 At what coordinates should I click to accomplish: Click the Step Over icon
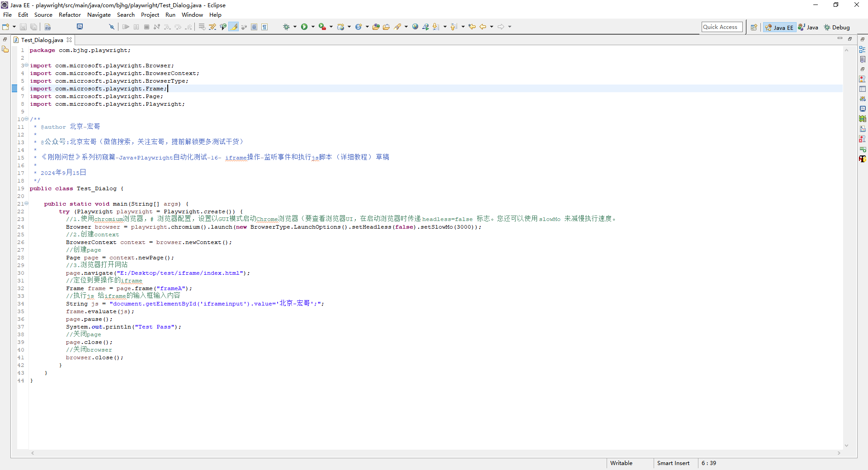[x=178, y=27]
